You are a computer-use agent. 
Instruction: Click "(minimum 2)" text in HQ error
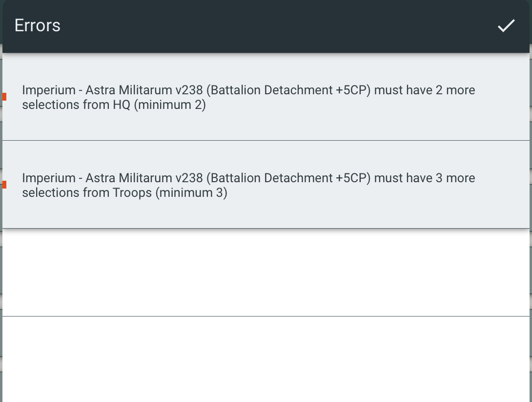point(170,105)
